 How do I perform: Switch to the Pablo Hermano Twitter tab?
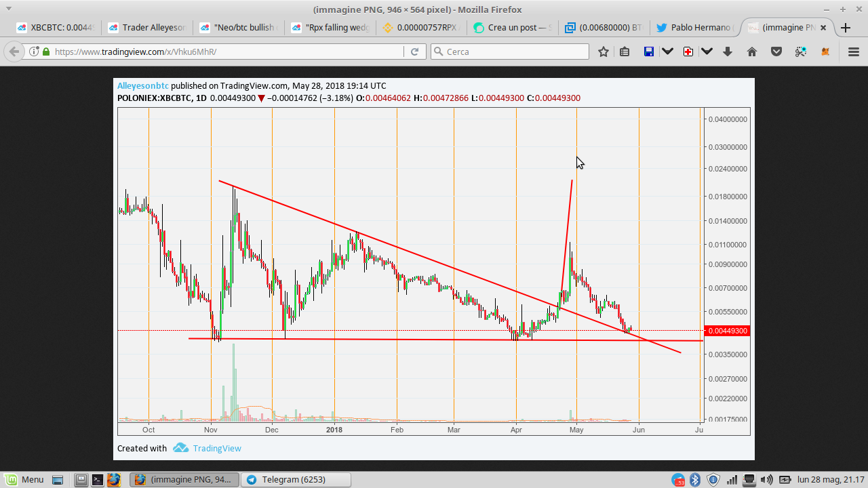[696, 28]
